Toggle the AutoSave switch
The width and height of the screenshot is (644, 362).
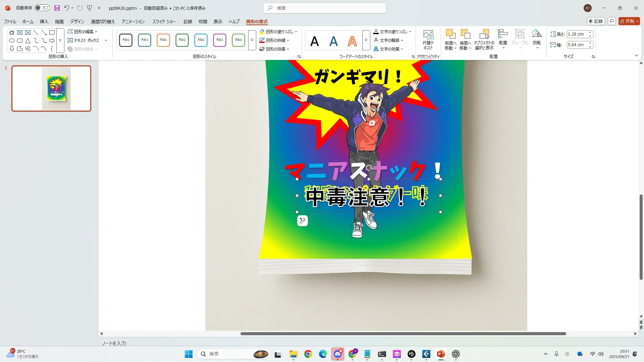point(42,8)
